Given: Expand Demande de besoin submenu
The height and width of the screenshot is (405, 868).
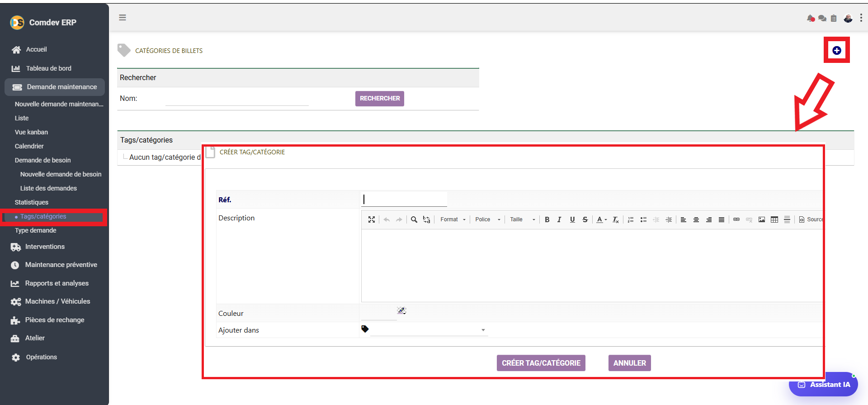Looking at the screenshot, I should (x=42, y=160).
